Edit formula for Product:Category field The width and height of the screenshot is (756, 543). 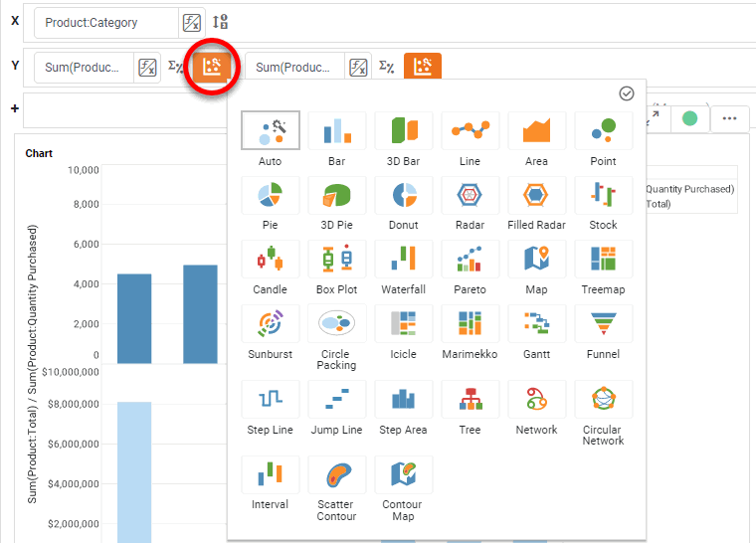point(189,22)
